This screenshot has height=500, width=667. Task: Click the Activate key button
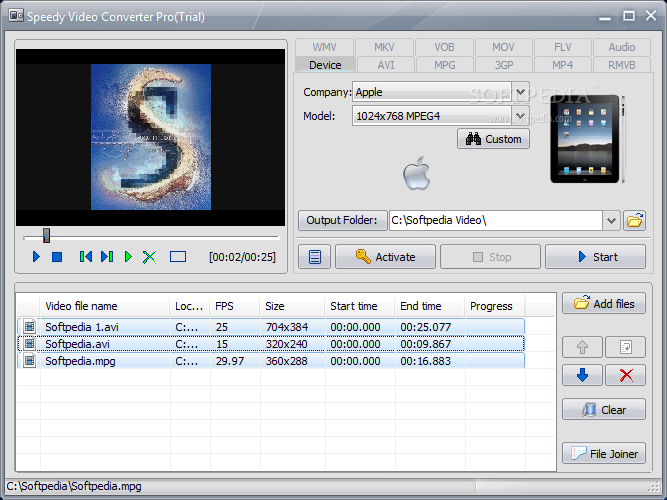click(385, 257)
